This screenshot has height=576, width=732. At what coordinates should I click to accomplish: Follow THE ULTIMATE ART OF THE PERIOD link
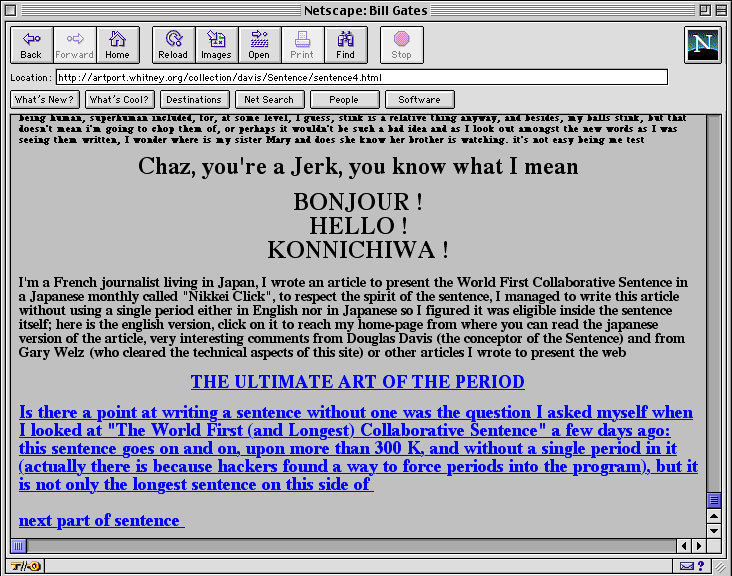point(358,382)
